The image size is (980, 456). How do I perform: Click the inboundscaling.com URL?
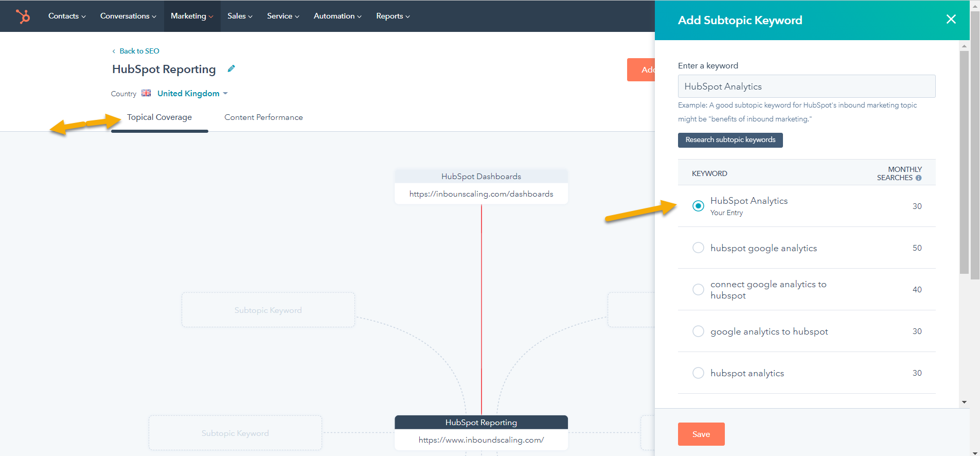(x=481, y=440)
